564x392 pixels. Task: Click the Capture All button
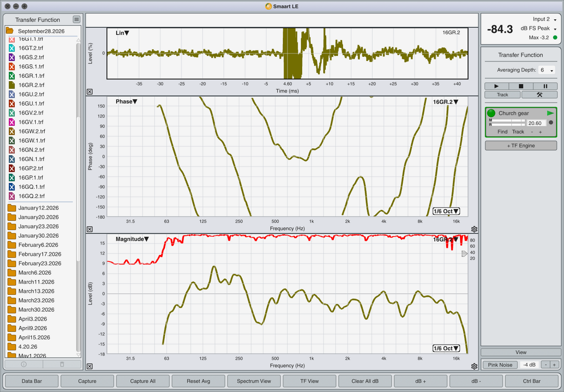pos(143,381)
